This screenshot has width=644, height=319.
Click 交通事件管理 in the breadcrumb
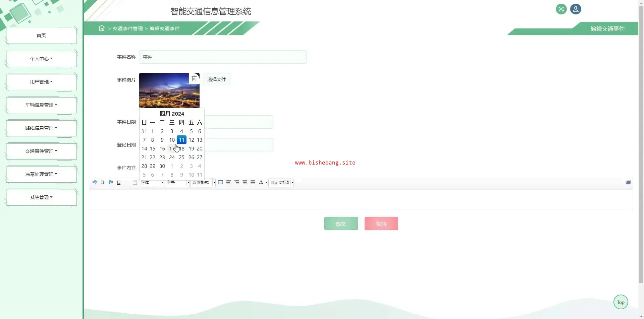tap(128, 28)
